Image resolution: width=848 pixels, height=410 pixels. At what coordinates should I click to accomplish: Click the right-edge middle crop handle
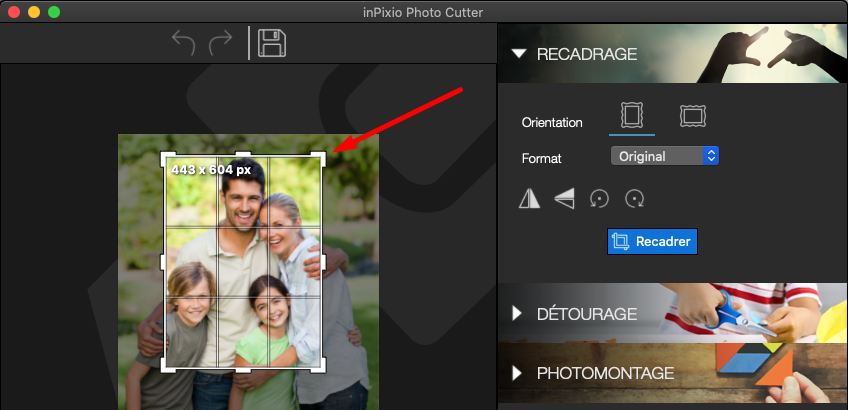[323, 262]
